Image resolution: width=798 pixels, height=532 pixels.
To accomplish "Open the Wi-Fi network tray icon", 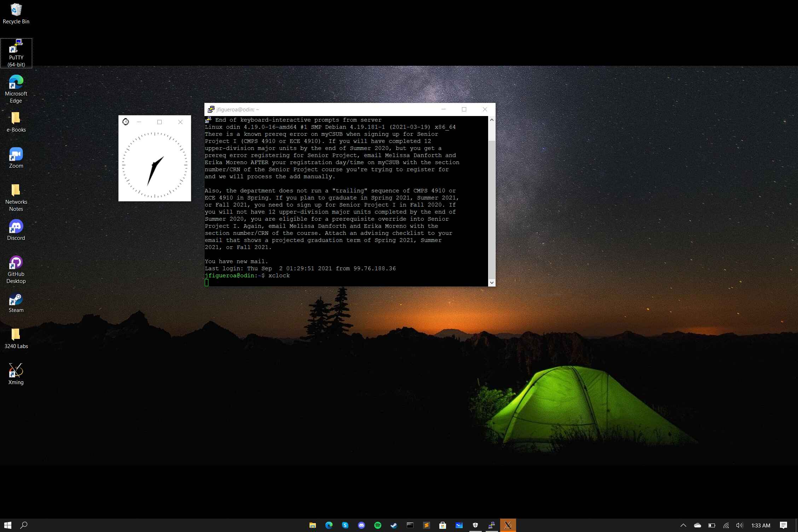I will 726,525.
